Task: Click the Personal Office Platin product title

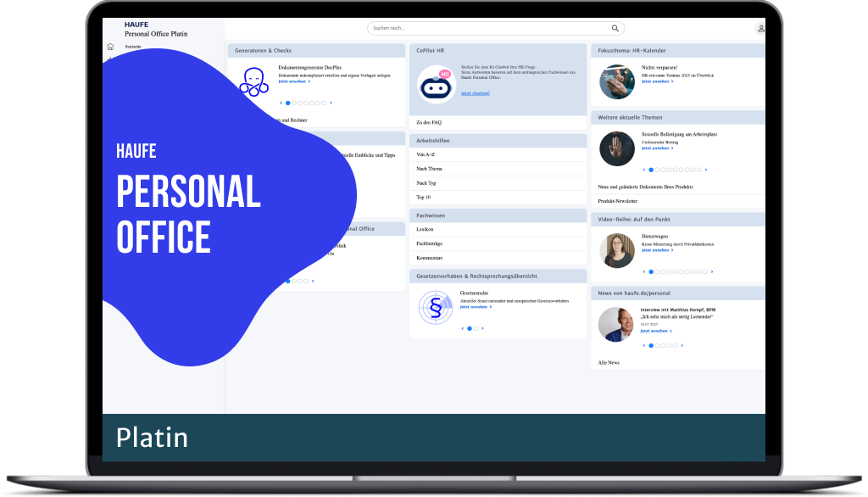Action: pyautogui.click(x=156, y=34)
